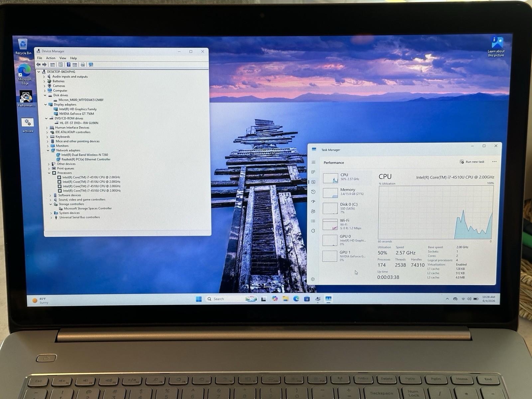The height and width of the screenshot is (399, 532).
Task: Open Copilot from the taskbar
Action: click(x=275, y=299)
